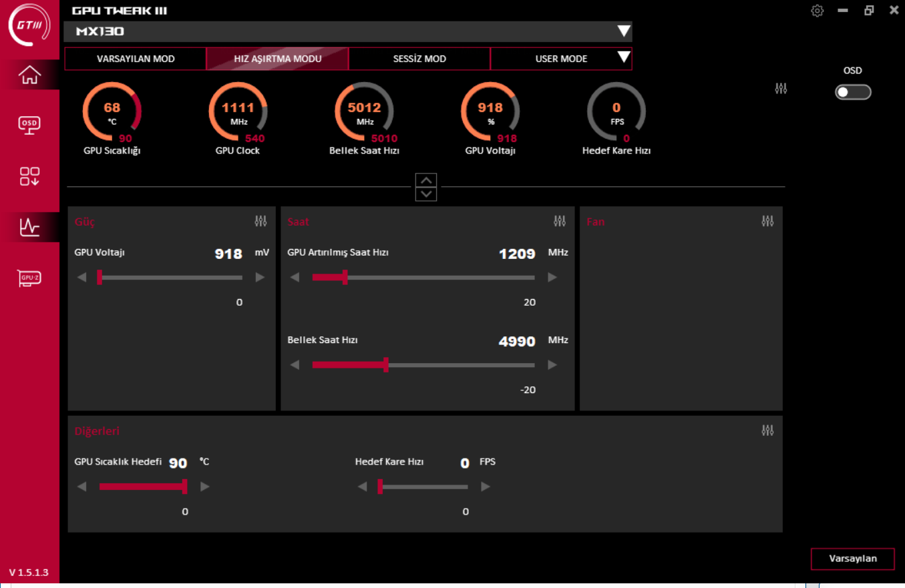Click the Diğerleri panel title
This screenshot has height=588, width=905.
(x=97, y=431)
